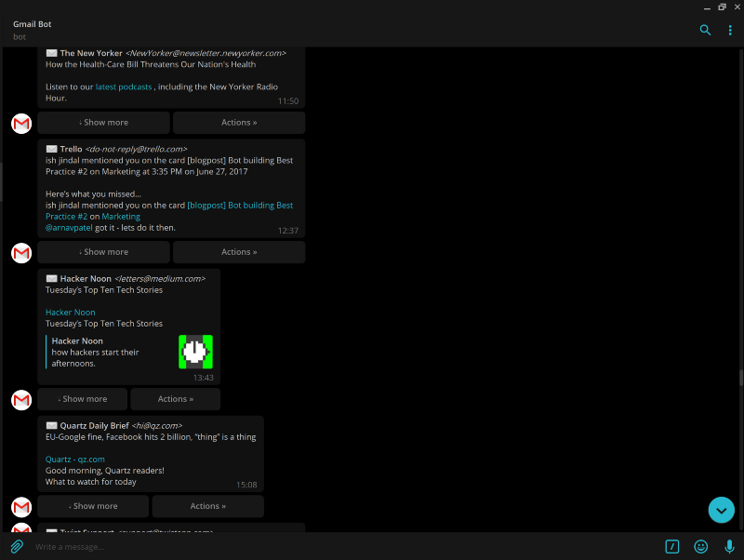This screenshot has width=744, height=560.
Task: Open search in the Gmail Bot chat
Action: pyautogui.click(x=705, y=31)
